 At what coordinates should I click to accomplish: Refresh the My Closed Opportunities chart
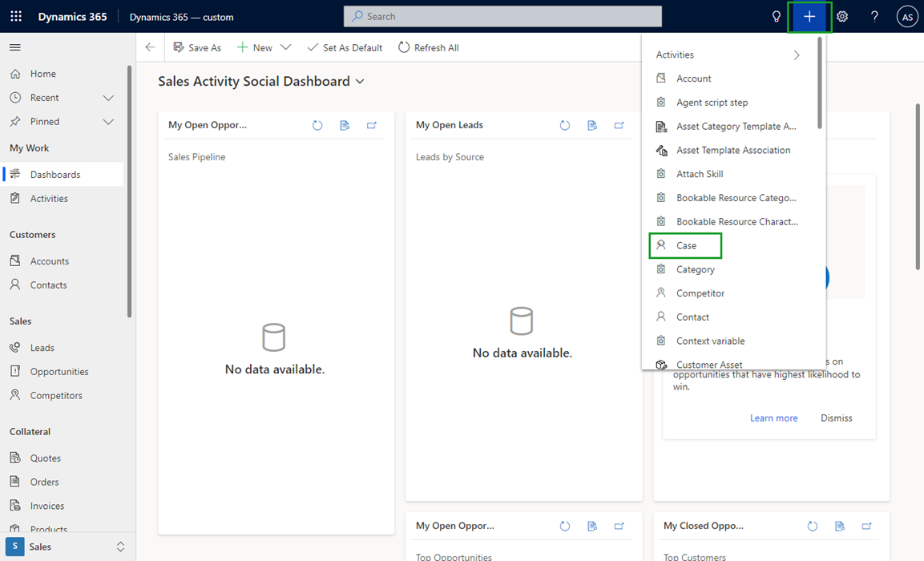(x=812, y=526)
